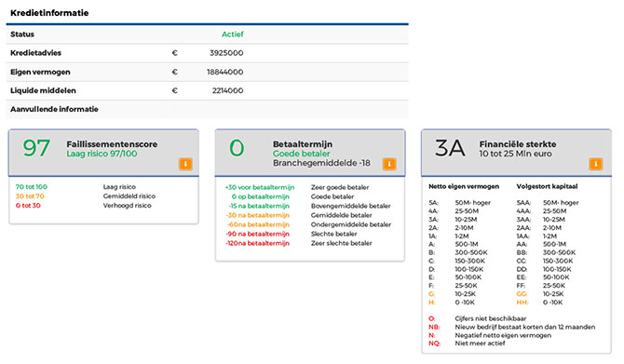Click 'Zeer goede betaler' label
The image size is (624, 364).
[x=340, y=187]
